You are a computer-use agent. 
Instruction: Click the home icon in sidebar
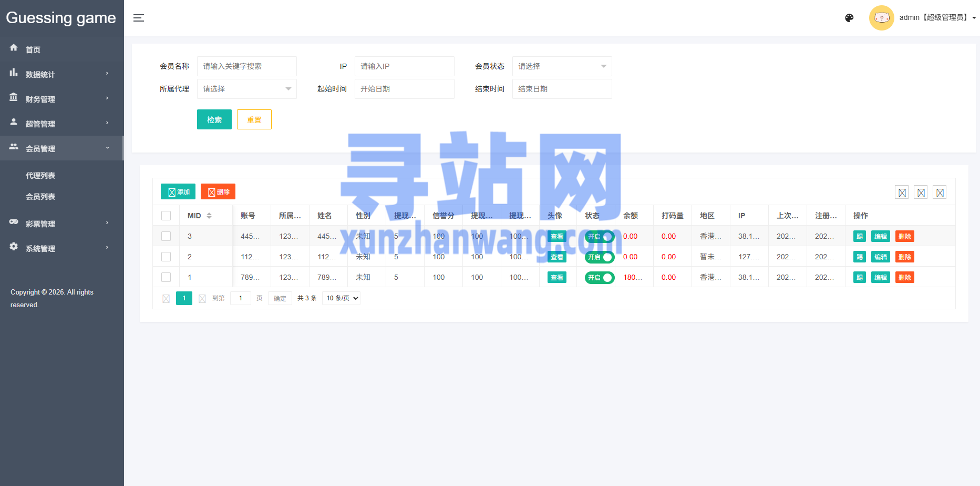(x=14, y=48)
